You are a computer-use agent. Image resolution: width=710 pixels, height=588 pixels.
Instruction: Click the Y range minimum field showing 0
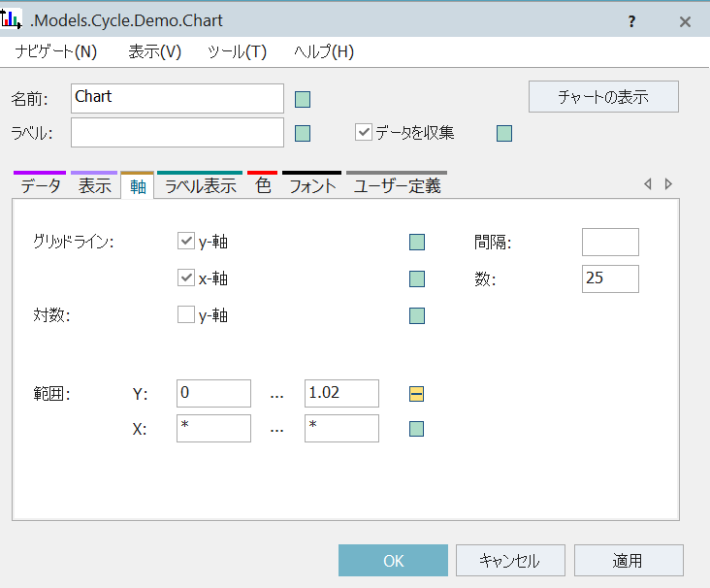pos(213,393)
